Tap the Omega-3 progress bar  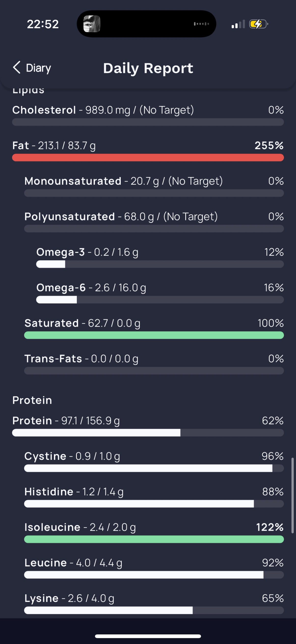coord(160,264)
